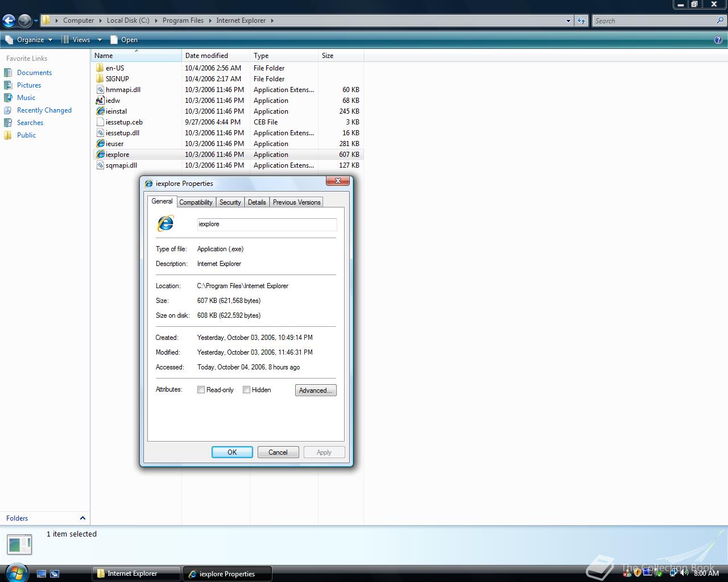Expand the address bar history dropdown
Viewport: 728px width, 582px height.
[568, 21]
